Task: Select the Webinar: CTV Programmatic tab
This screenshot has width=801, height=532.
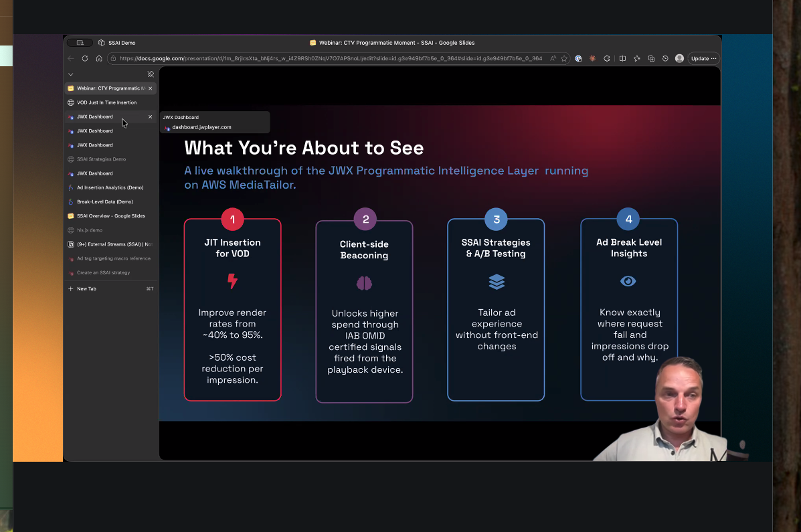Action: [110, 88]
